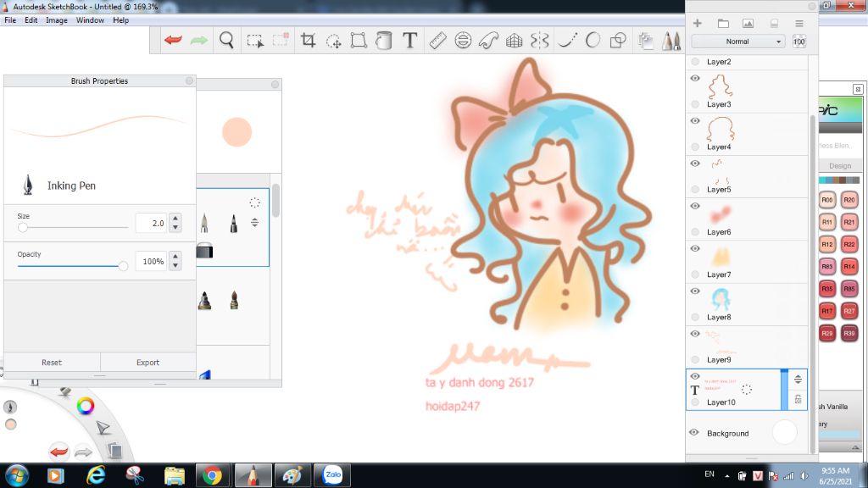The image size is (868, 488).
Task: Enable the Predictive Stroke circle tool
Action: click(x=593, y=40)
